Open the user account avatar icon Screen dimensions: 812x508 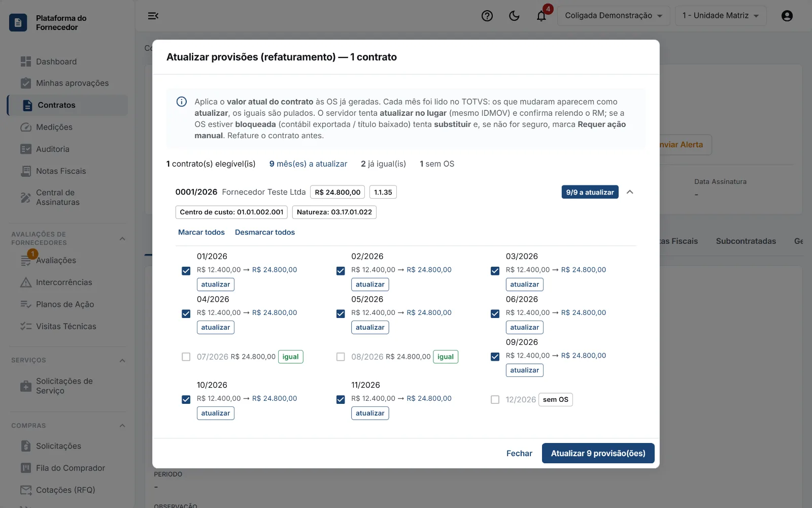pyautogui.click(x=787, y=16)
